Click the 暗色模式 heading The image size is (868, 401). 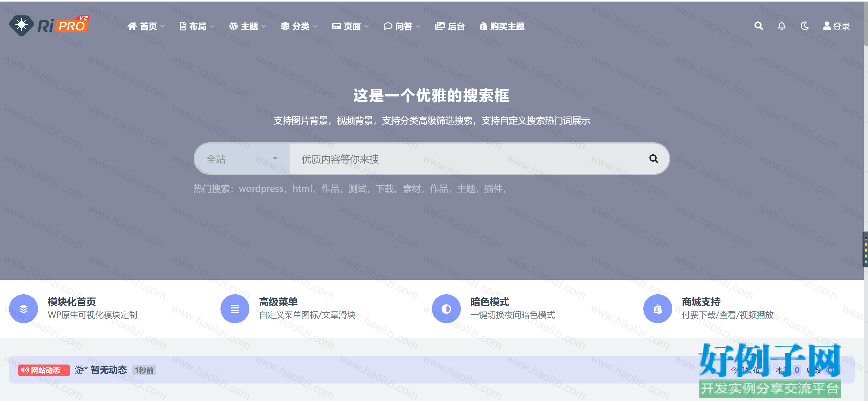tap(489, 302)
